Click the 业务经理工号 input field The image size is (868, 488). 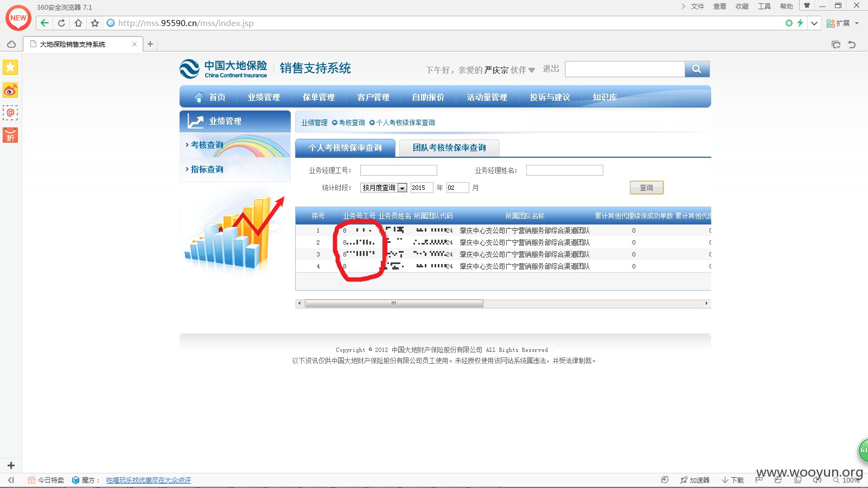click(x=399, y=170)
